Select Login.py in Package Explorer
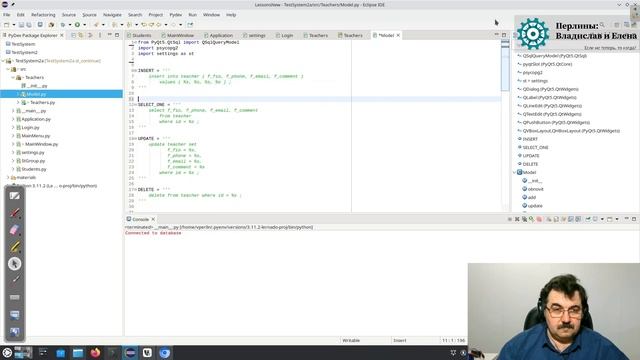 (x=31, y=127)
